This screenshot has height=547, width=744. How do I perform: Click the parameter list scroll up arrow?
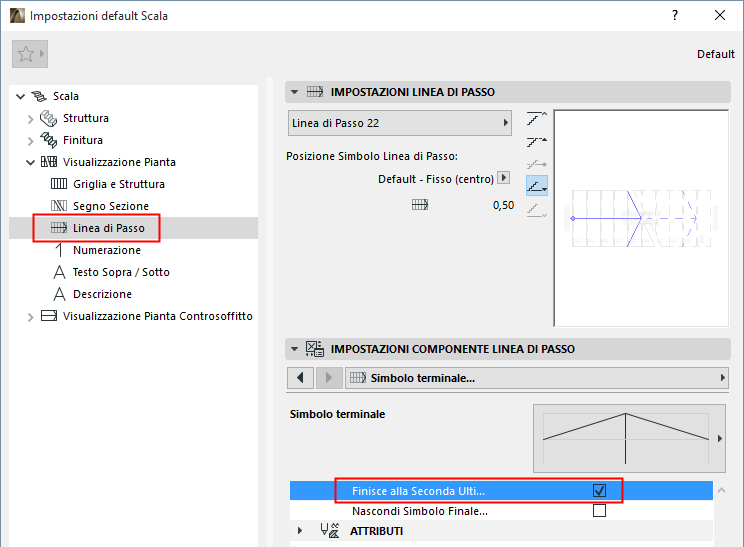[x=721, y=491]
